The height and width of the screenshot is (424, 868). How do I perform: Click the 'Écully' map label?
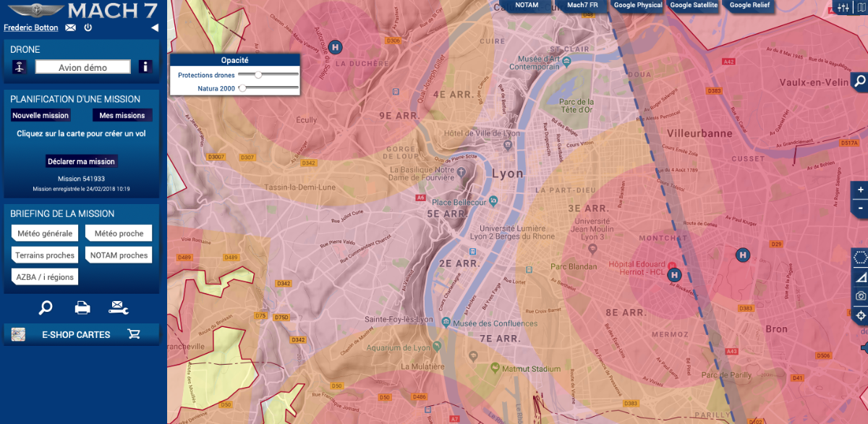307,120
